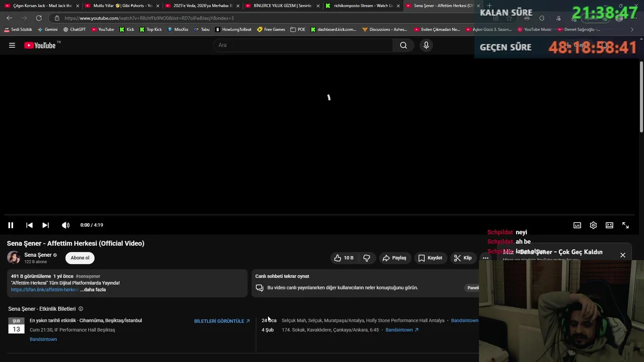Screen dimensions: 644x362
Task: Subscribe with the Abone ol button
Action: coord(80,258)
